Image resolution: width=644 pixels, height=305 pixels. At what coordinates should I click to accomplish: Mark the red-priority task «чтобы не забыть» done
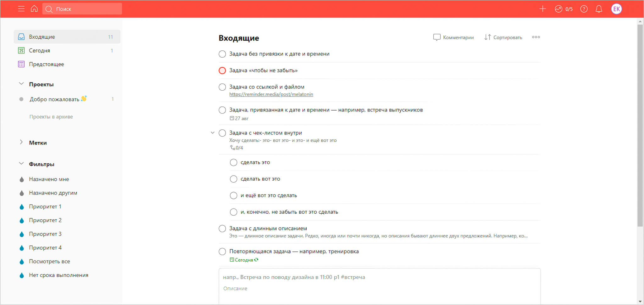coord(222,71)
